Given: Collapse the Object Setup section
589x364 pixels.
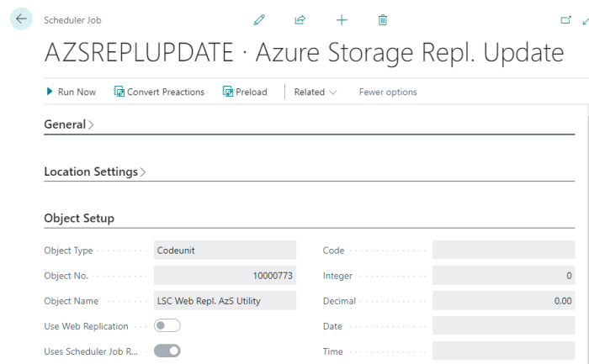Looking at the screenshot, I should coord(79,219).
